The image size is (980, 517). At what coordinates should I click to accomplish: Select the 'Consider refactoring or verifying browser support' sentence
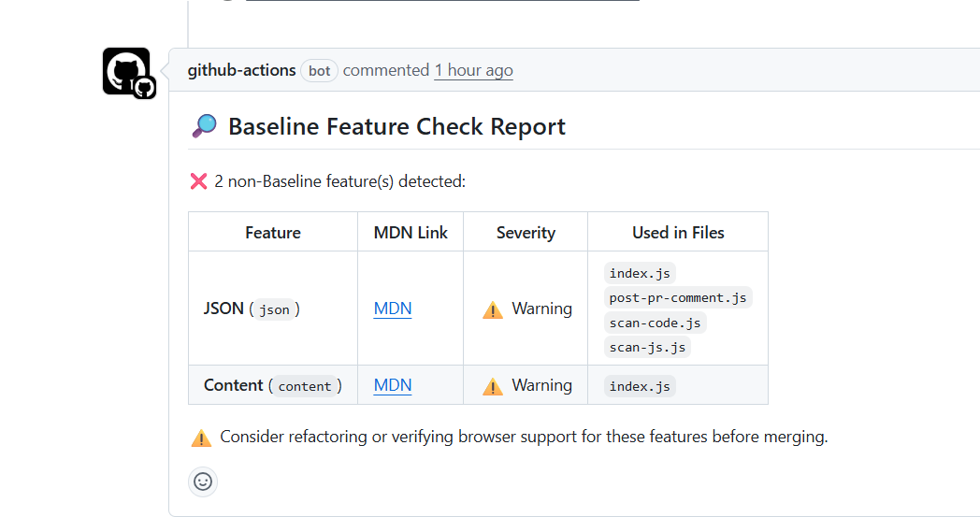pyautogui.click(x=524, y=437)
